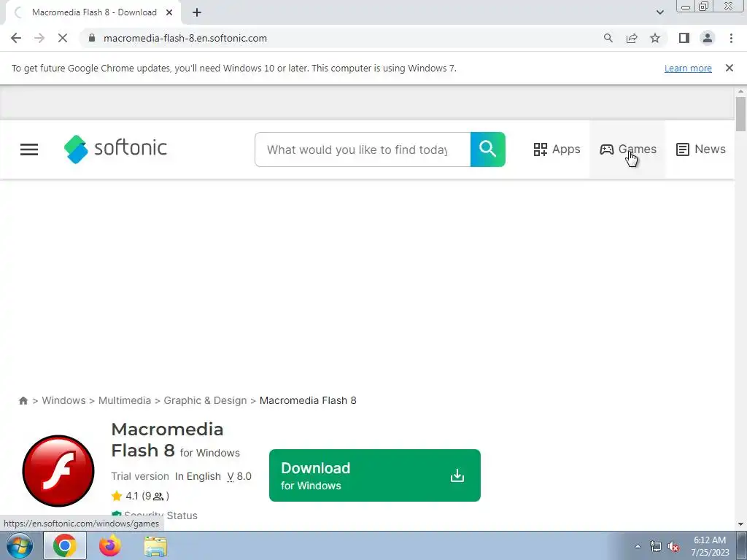This screenshot has height=560, width=747.
Task: Stop page loading with the X button
Action: 63,38
